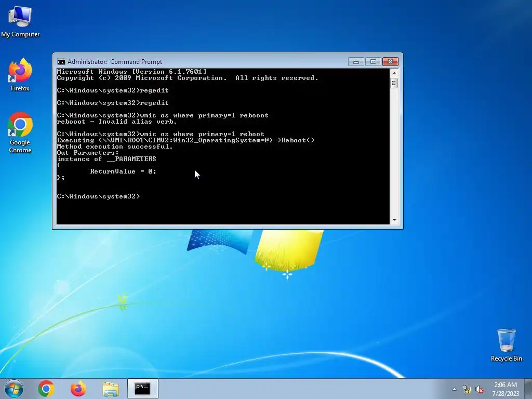
Task: Click the line starting 'Executing (\\VM1\ROOT'
Action: (x=185, y=140)
